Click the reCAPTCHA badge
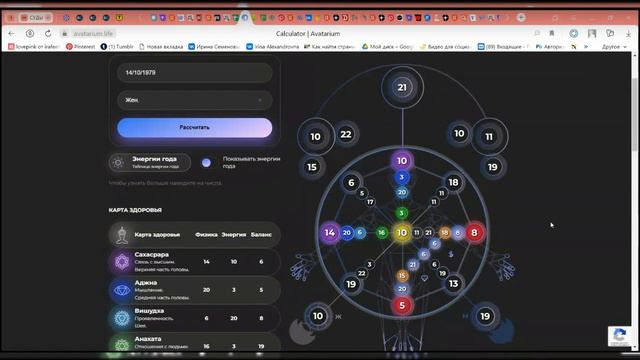This screenshot has height=360, width=640. click(620, 336)
